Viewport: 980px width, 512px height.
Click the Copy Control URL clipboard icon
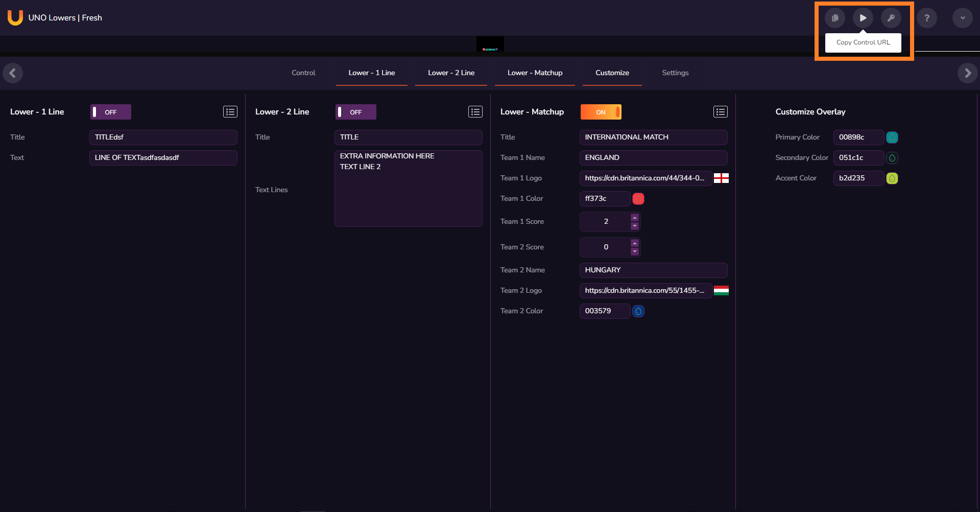[x=835, y=18]
